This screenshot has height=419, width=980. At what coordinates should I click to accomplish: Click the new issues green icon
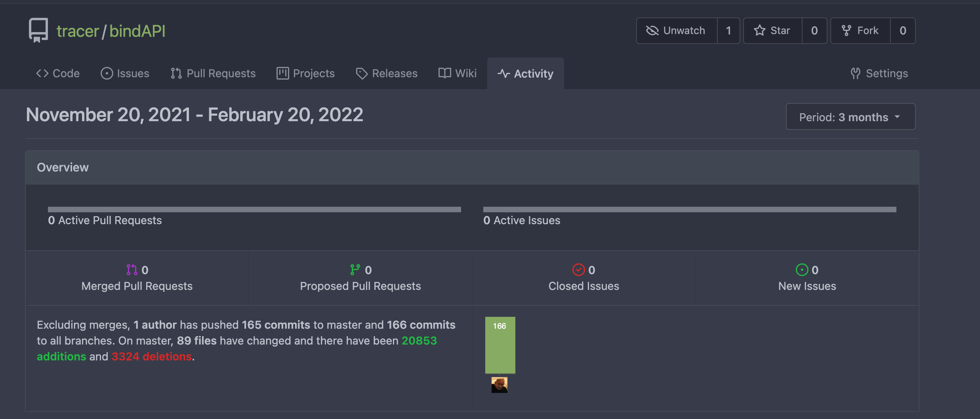point(802,270)
